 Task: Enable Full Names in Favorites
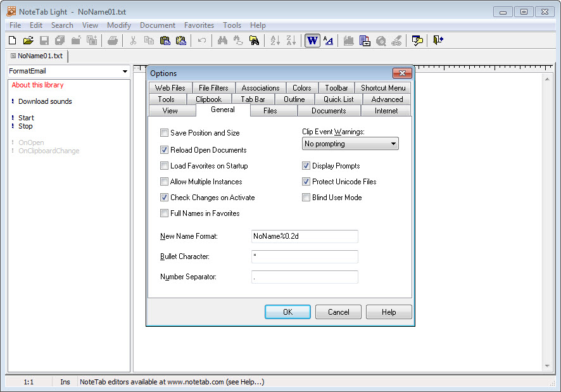click(164, 213)
